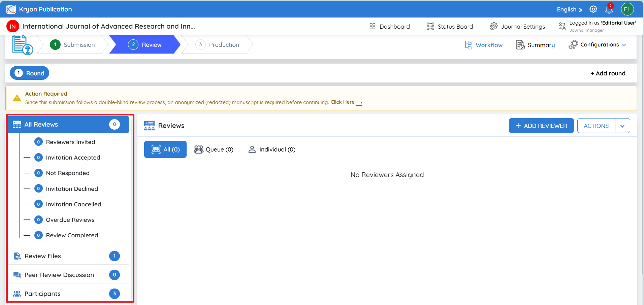This screenshot has width=644, height=305.
Task: Expand the English language selector
Action: pos(569,9)
